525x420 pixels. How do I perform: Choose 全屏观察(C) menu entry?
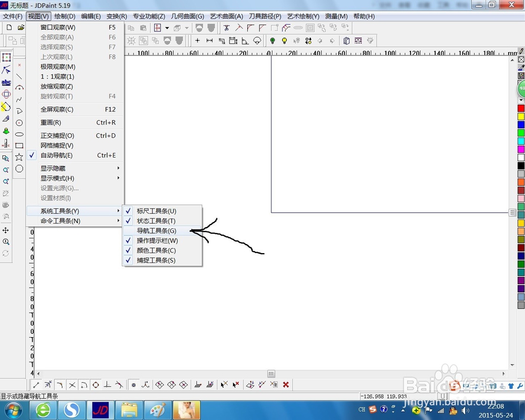[x=75, y=110]
